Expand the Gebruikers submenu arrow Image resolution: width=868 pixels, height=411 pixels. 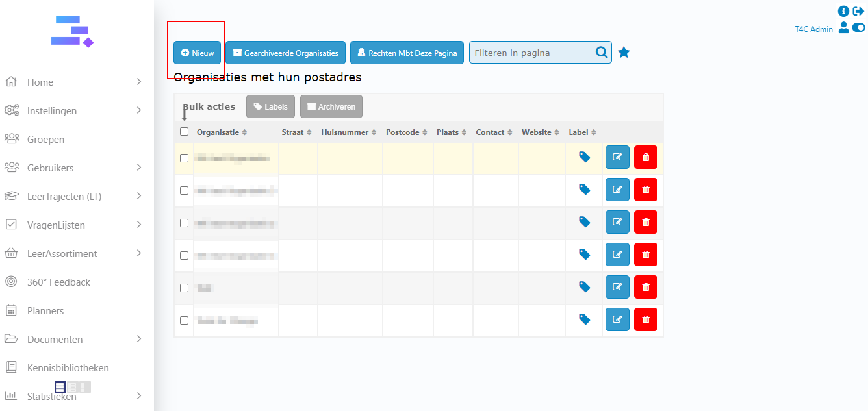139,168
